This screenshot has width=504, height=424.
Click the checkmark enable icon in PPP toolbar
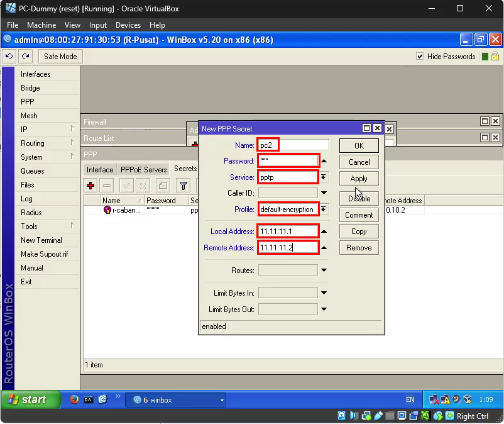[x=127, y=186]
